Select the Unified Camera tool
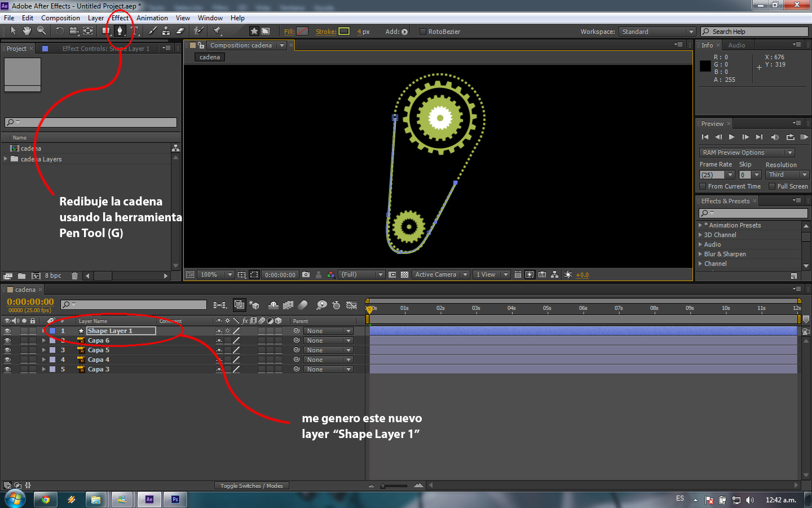The height and width of the screenshot is (508, 812). 74,31
